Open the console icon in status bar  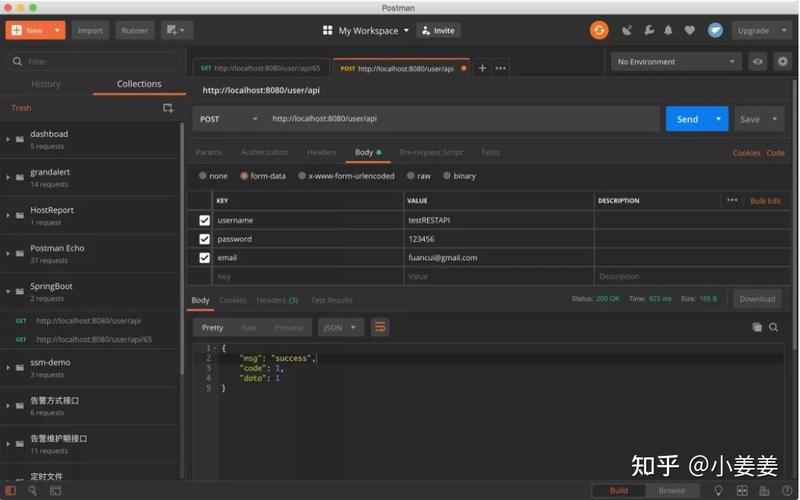click(55, 491)
